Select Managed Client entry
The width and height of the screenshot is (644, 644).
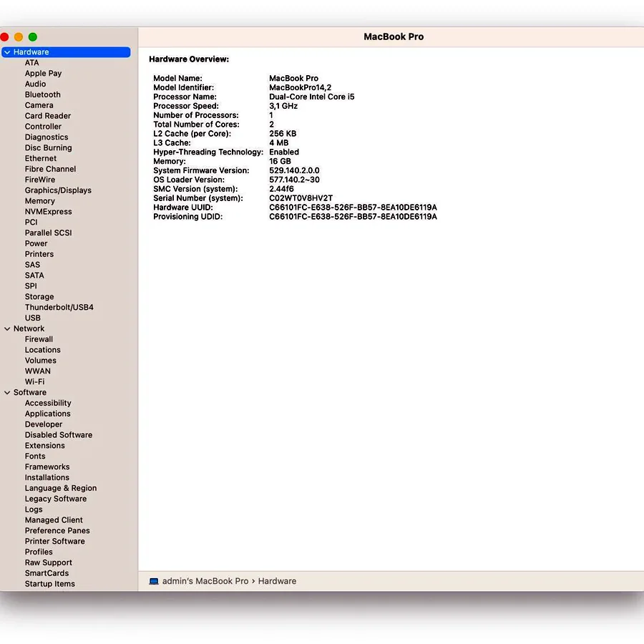[x=54, y=521]
